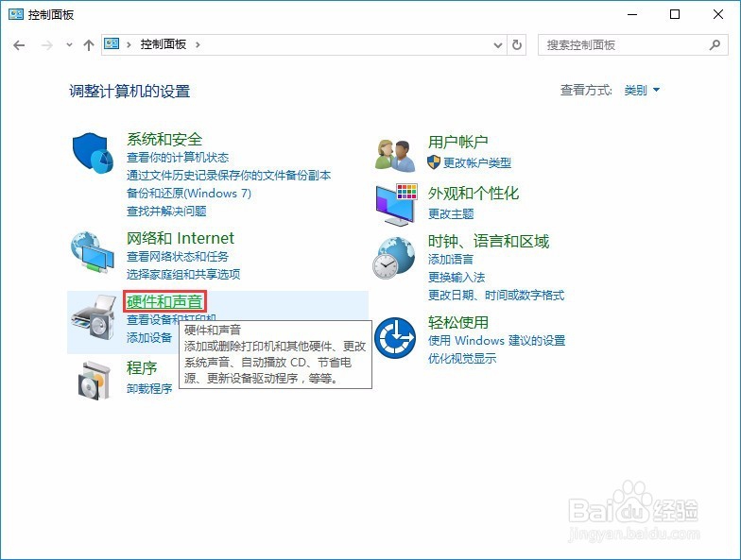This screenshot has height=560, width=741.
Task: Click the Hardware and Sound printer icon
Action: [94, 316]
